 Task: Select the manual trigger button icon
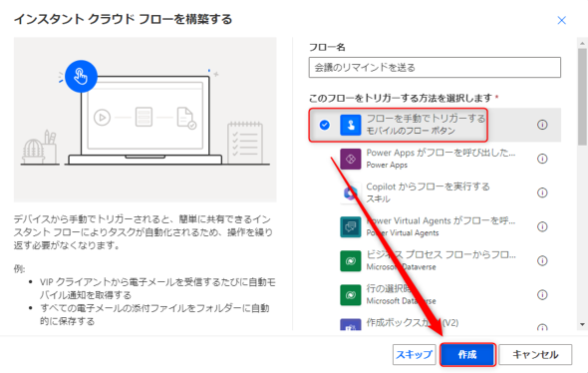350,125
